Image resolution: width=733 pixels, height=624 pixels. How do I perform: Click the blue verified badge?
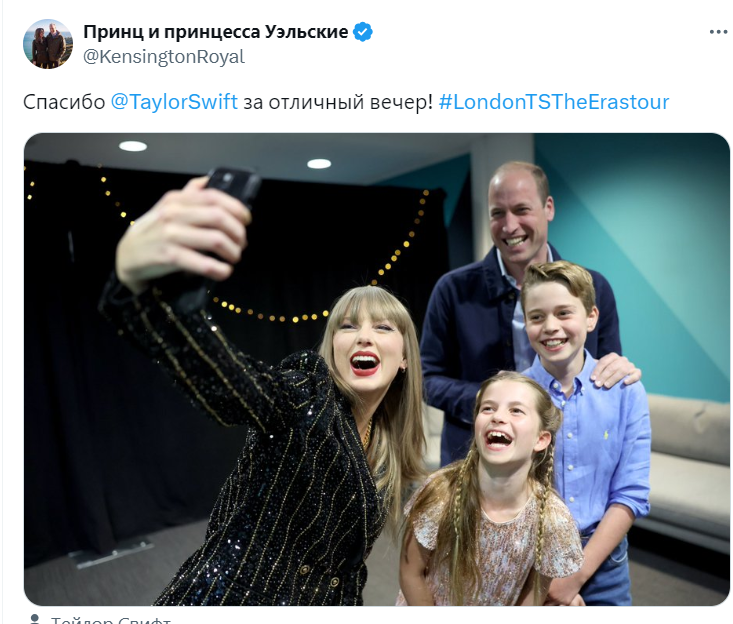pos(362,32)
